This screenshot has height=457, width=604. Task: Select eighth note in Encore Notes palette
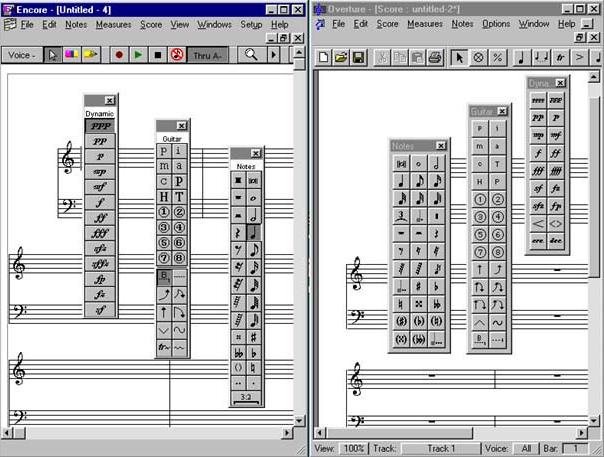coord(253,250)
